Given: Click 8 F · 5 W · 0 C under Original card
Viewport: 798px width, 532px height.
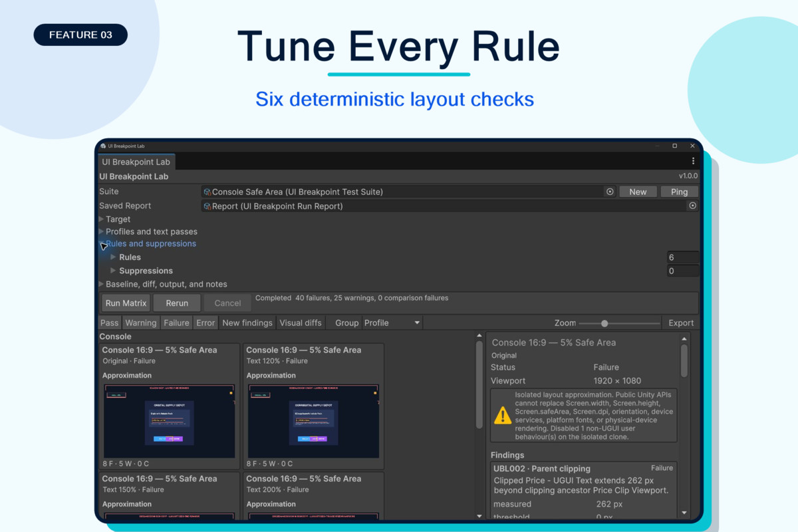Looking at the screenshot, I should click(x=126, y=464).
